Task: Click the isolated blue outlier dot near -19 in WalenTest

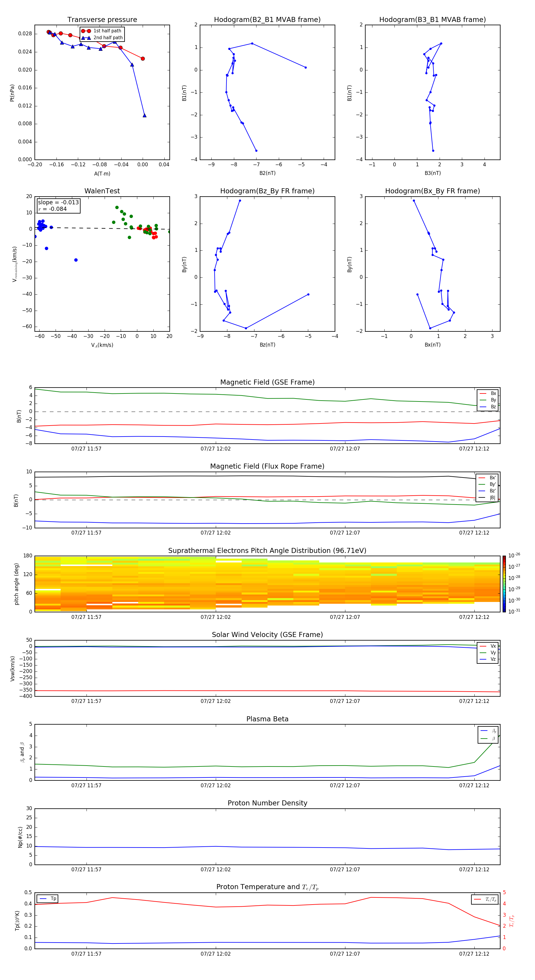Action: click(76, 260)
